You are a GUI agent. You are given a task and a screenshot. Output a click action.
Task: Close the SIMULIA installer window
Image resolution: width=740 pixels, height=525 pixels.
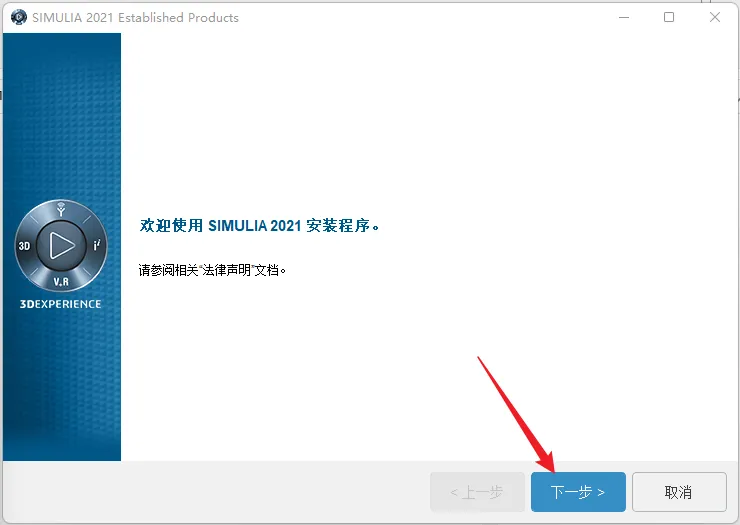pyautogui.click(x=715, y=17)
